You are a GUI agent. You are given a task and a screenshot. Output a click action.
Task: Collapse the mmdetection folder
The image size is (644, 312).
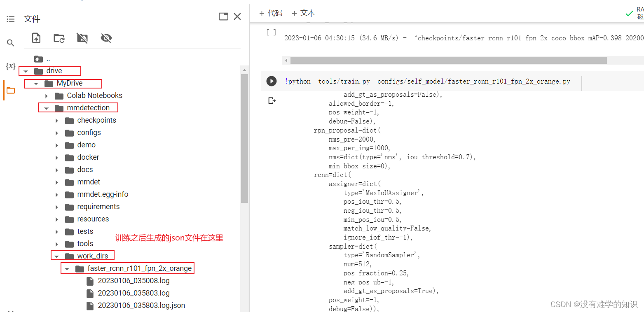(x=47, y=108)
